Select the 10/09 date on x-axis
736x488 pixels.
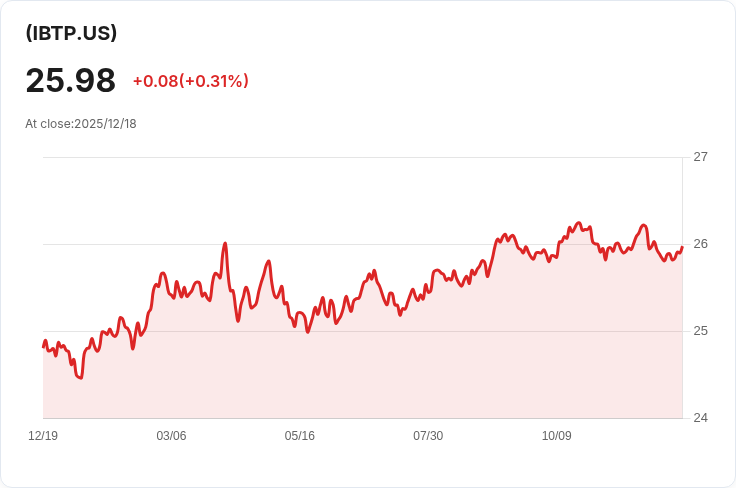tap(557, 436)
